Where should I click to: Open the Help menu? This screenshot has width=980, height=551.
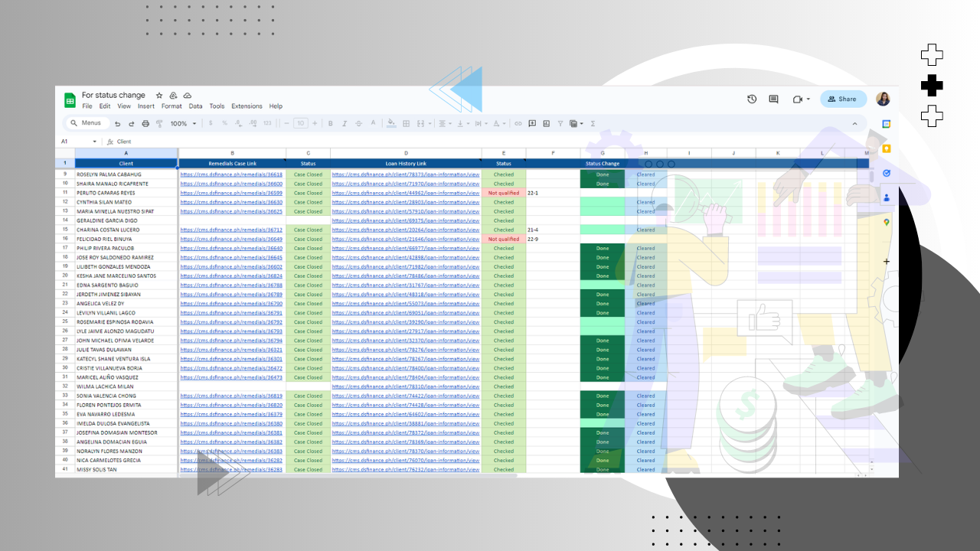pyautogui.click(x=276, y=106)
